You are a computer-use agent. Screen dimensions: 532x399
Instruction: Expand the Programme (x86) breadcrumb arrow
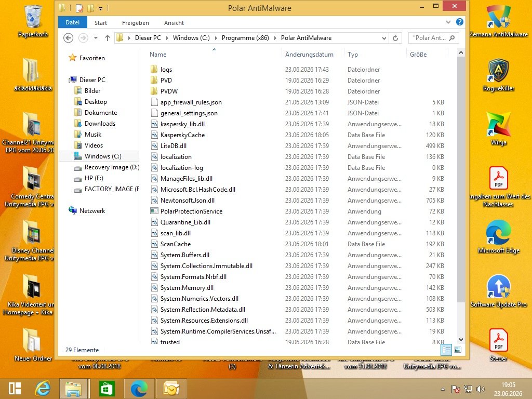tap(275, 38)
